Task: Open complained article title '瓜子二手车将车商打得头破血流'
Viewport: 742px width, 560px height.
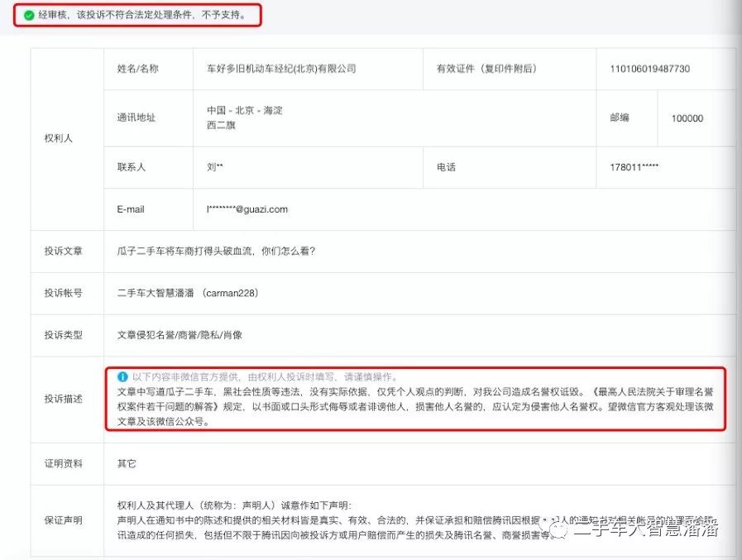Action: pyautogui.click(x=184, y=251)
